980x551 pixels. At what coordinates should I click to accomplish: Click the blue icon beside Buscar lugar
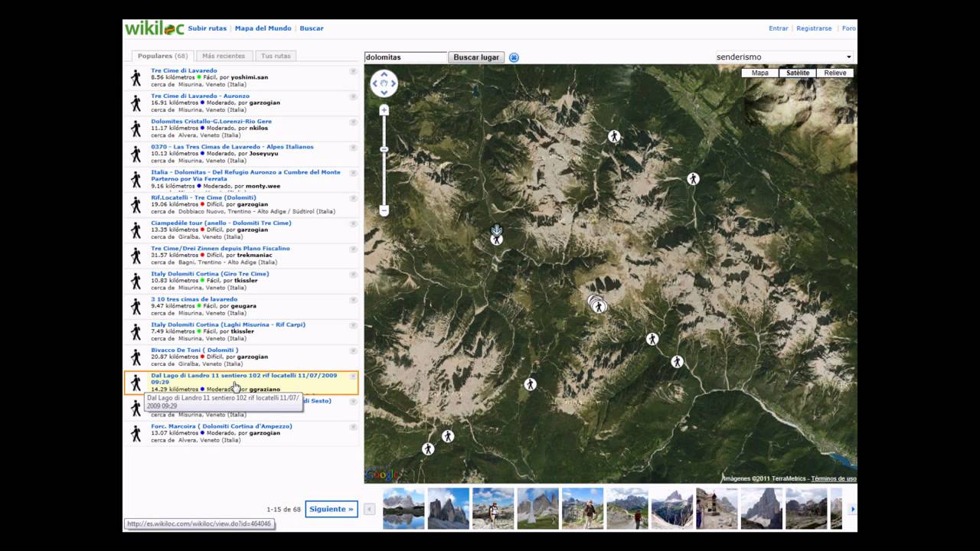tap(514, 57)
